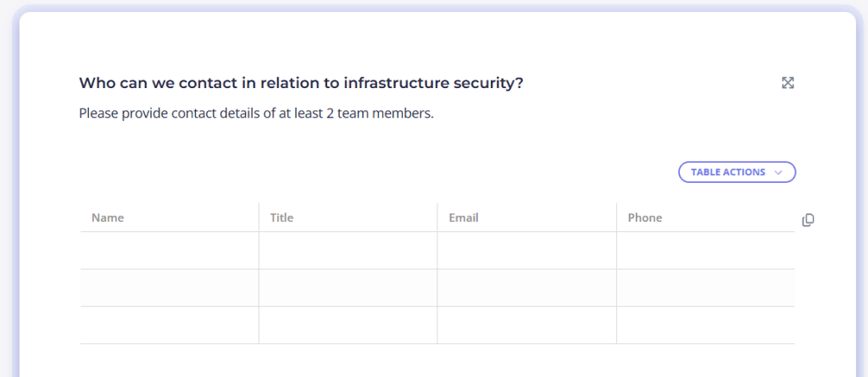The height and width of the screenshot is (377, 868).
Task: Click the copy table icon
Action: pos(808,220)
